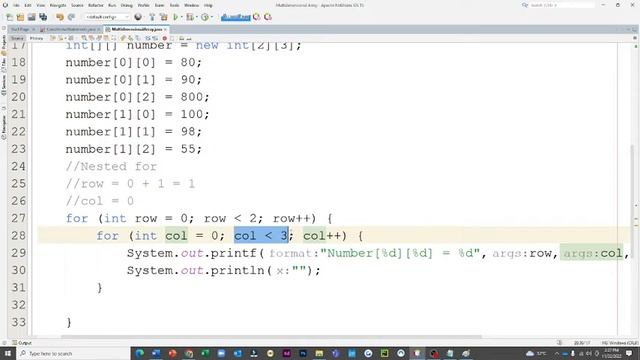This screenshot has width=640, height=360.
Task: Expand the Debug Project dropdown arrow
Action: (196, 17)
